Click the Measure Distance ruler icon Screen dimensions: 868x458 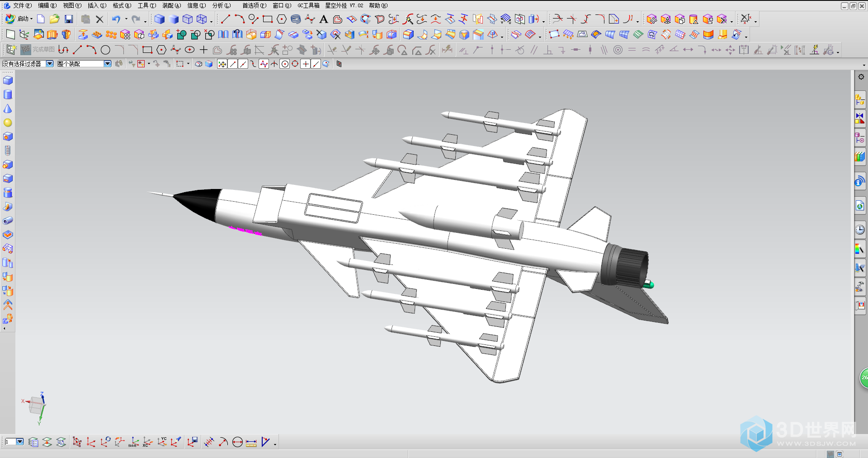click(251, 442)
